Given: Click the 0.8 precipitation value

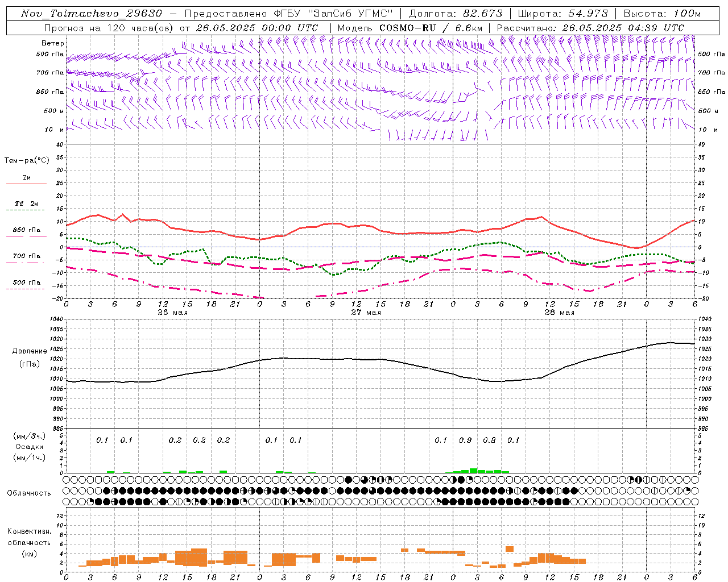Looking at the screenshot, I should pyautogui.click(x=489, y=440).
